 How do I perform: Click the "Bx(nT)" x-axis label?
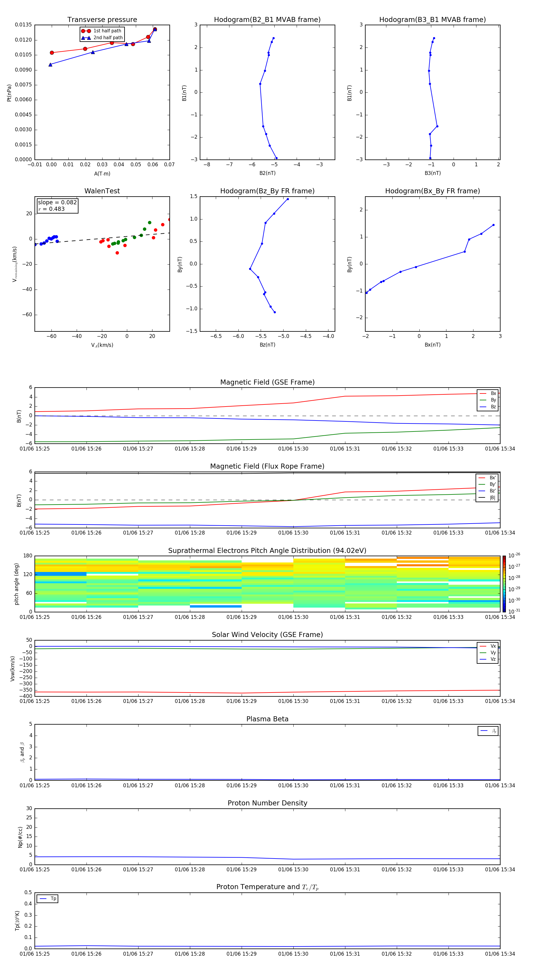(432, 345)
